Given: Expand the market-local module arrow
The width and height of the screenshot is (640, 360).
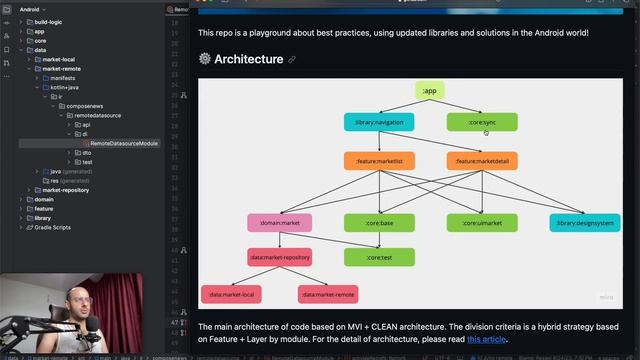Looking at the screenshot, I should pos(29,60).
